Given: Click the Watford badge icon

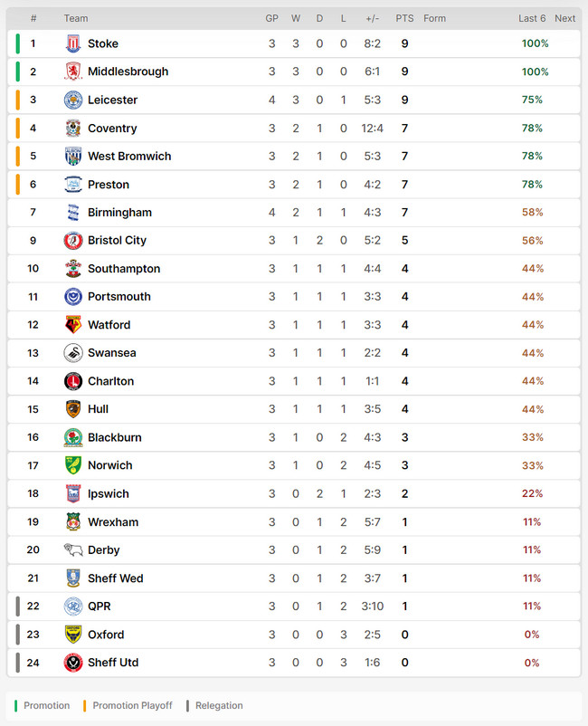Looking at the screenshot, I should (x=73, y=325).
